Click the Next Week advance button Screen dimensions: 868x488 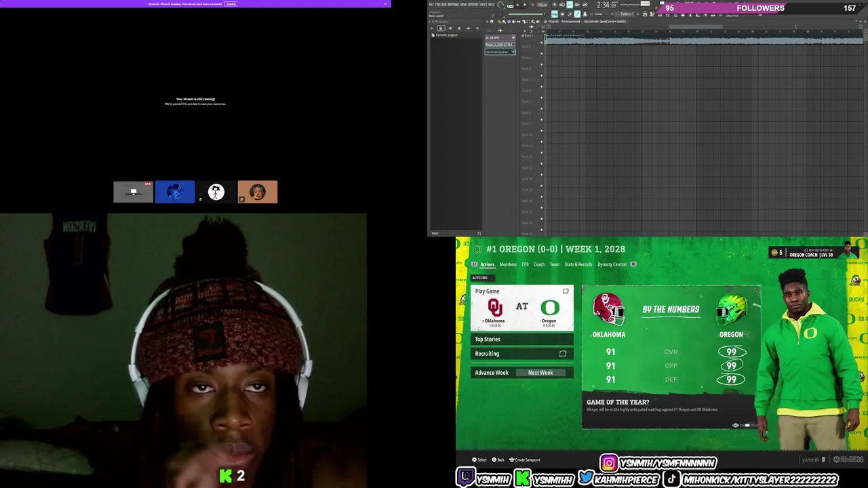[540, 373]
